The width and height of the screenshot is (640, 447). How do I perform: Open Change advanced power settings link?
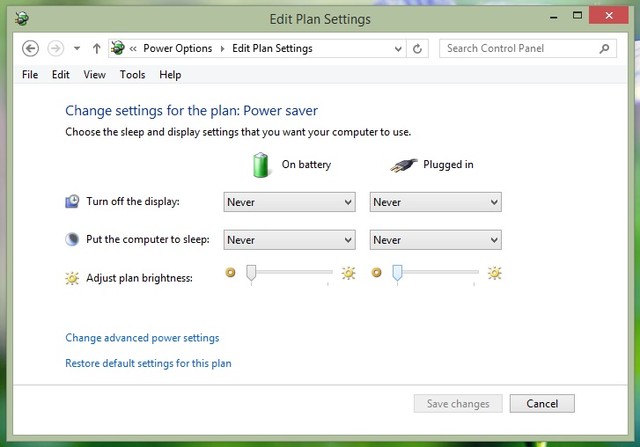click(142, 338)
